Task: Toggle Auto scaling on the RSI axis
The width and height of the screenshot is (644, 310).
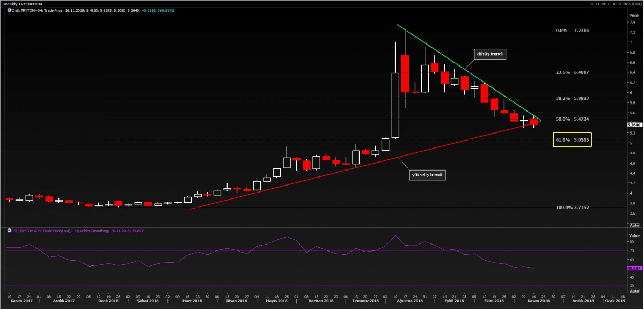Action: point(634,292)
